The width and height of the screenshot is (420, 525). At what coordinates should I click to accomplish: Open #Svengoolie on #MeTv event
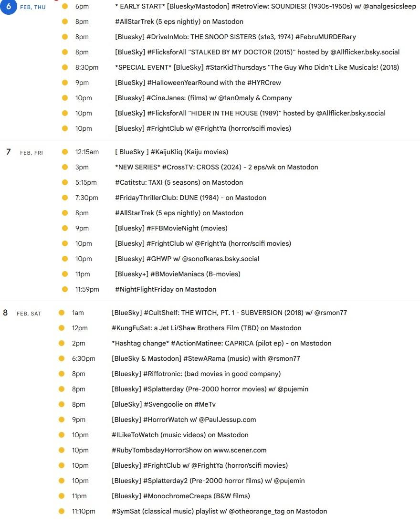[163, 404]
